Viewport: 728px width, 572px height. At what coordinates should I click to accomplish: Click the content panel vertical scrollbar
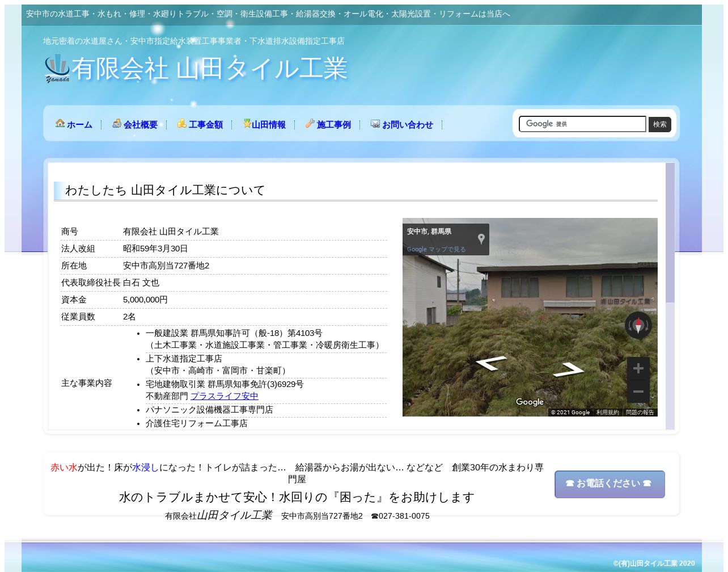[670, 296]
